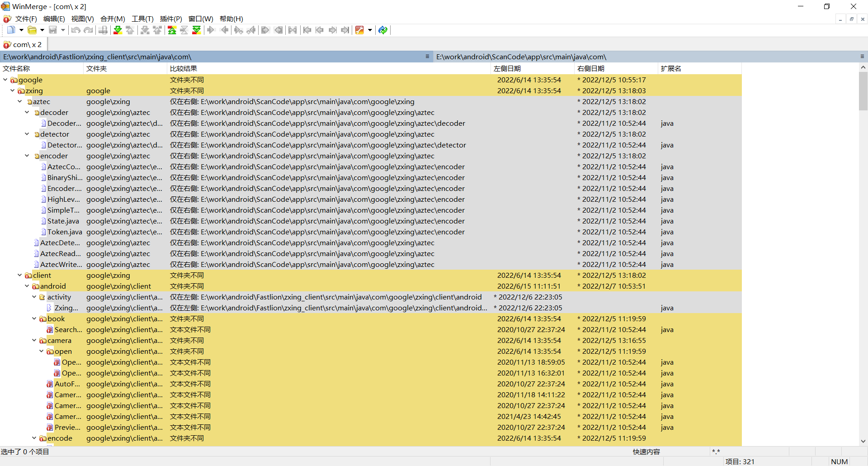Open the 工具(T) menu
The height and width of the screenshot is (466, 868).
pos(142,19)
